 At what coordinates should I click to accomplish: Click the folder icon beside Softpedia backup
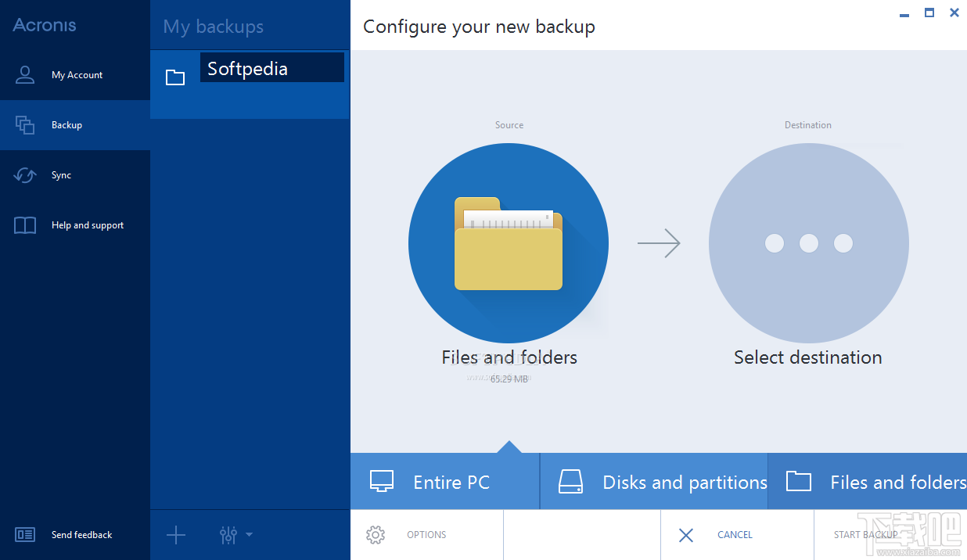click(175, 76)
